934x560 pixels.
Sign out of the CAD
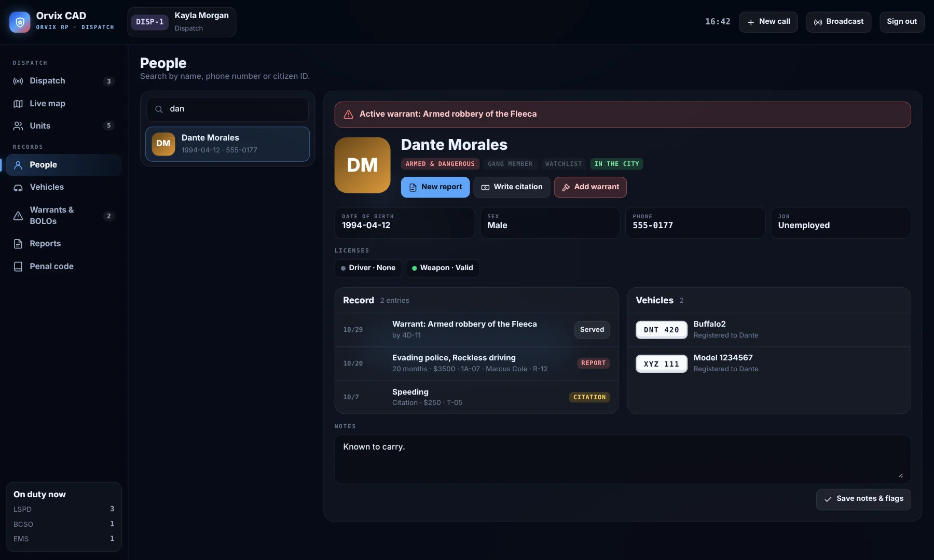point(902,22)
